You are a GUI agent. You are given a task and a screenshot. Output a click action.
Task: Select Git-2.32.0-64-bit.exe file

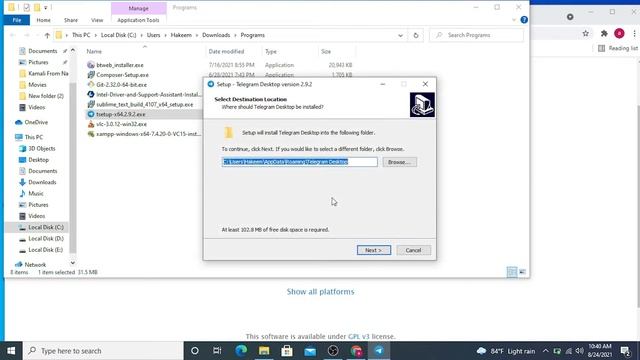click(x=121, y=84)
